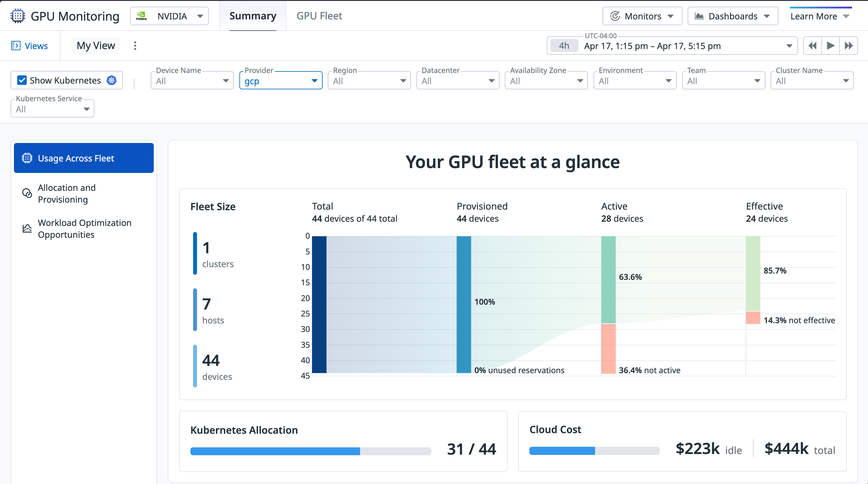This screenshot has width=868, height=484.
Task: Open the Views panel
Action: click(30, 45)
